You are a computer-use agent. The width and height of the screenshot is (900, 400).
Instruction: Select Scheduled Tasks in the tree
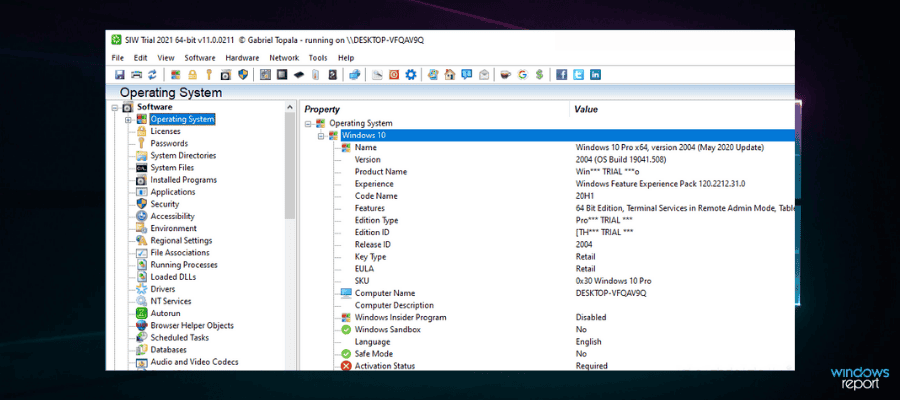[180, 337]
